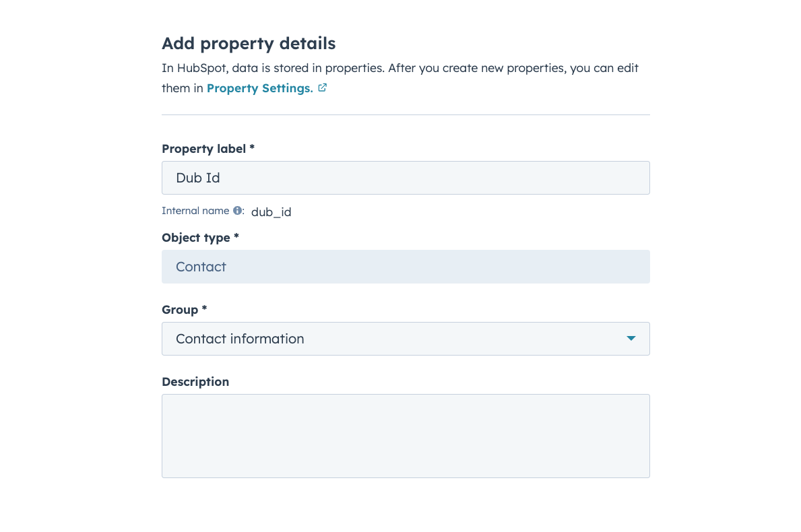Click the intro sentence about HubSpot properties
This screenshot has width=801, height=532.
point(400,78)
